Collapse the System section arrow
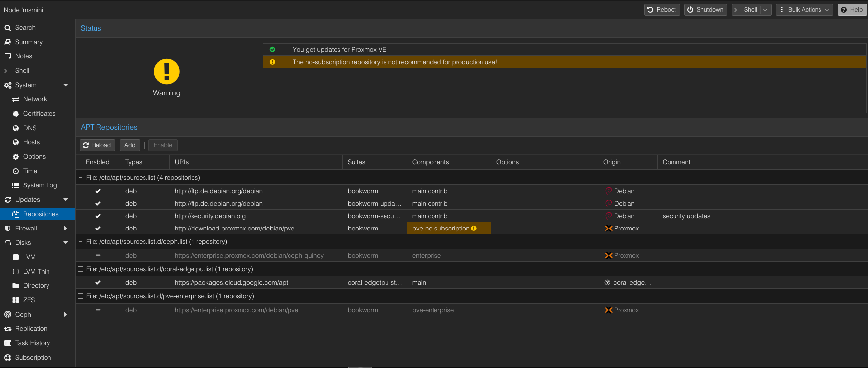The width and height of the screenshot is (868, 368). point(66,85)
